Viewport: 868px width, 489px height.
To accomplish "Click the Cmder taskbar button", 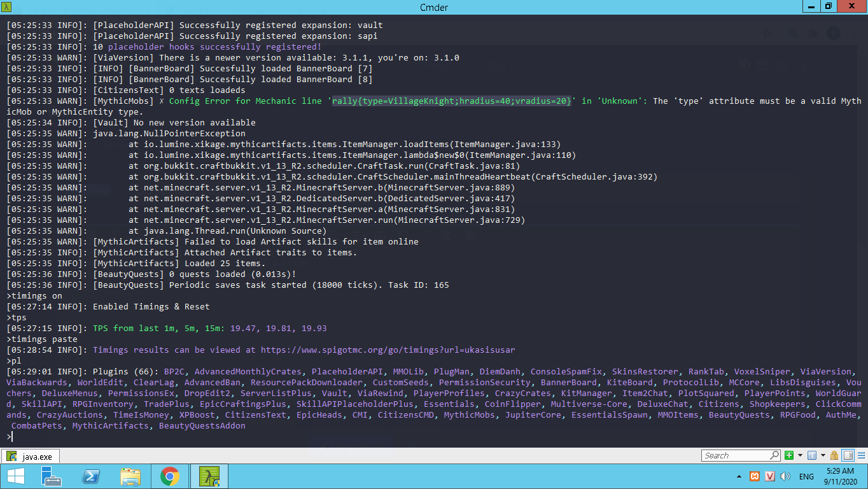I will tap(209, 476).
